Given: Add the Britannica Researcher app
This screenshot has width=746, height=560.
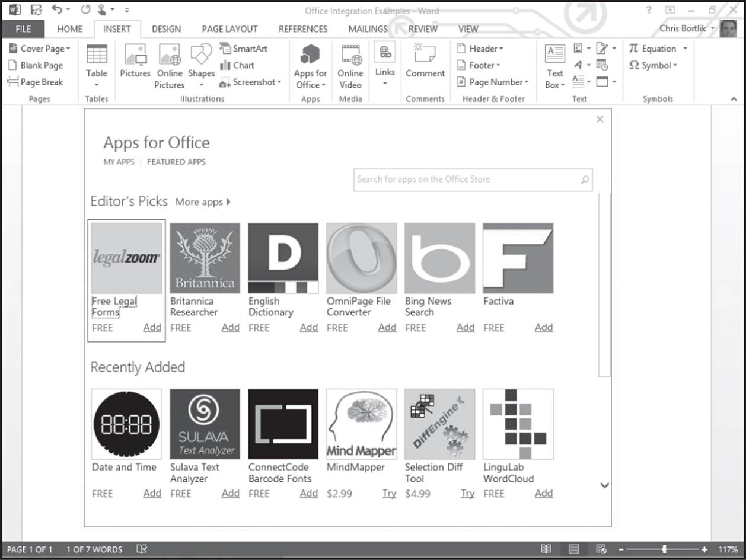Looking at the screenshot, I should coord(231,327).
